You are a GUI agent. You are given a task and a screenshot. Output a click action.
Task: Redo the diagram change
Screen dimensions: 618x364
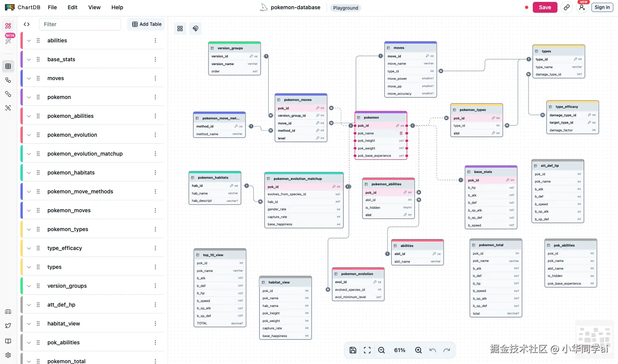tap(447, 350)
